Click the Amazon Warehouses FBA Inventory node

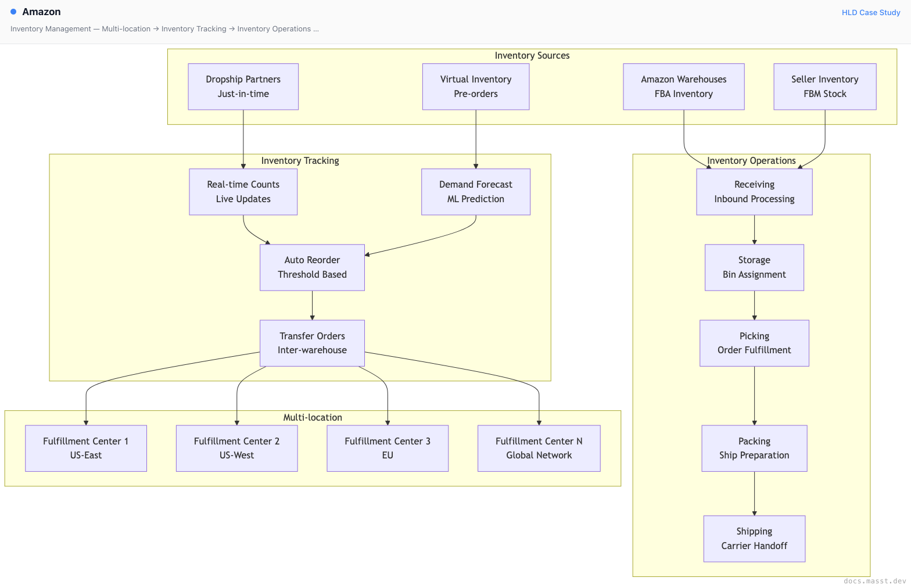click(x=683, y=87)
